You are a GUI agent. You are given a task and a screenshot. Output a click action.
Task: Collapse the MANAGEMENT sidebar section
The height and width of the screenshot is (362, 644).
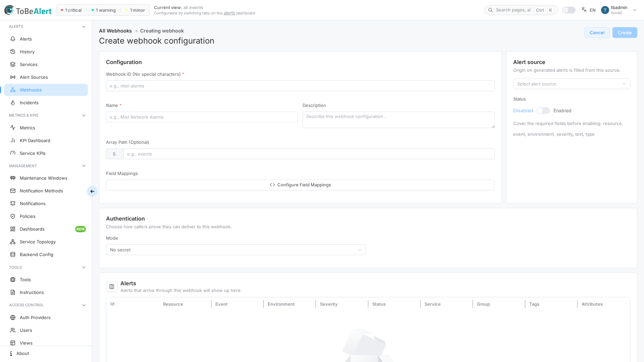pos(84,166)
